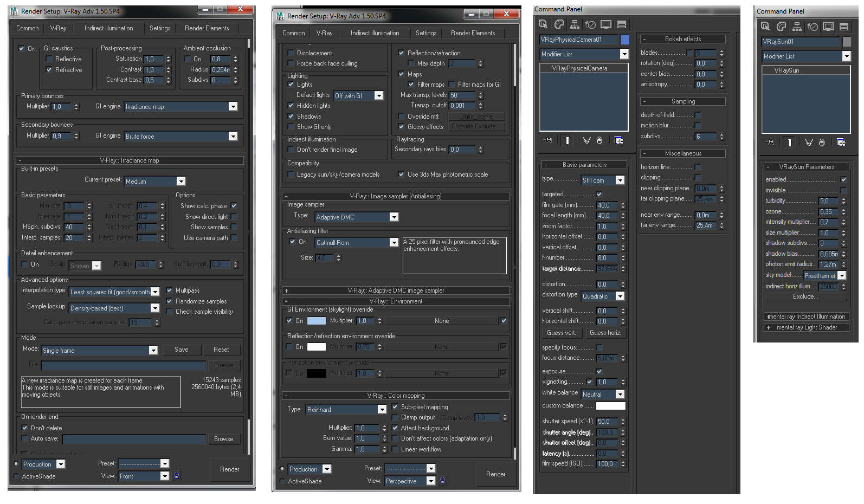Open the Image sampler Type dropdown (Adaptive DMC)
This screenshot has width=864, height=504.
click(357, 217)
